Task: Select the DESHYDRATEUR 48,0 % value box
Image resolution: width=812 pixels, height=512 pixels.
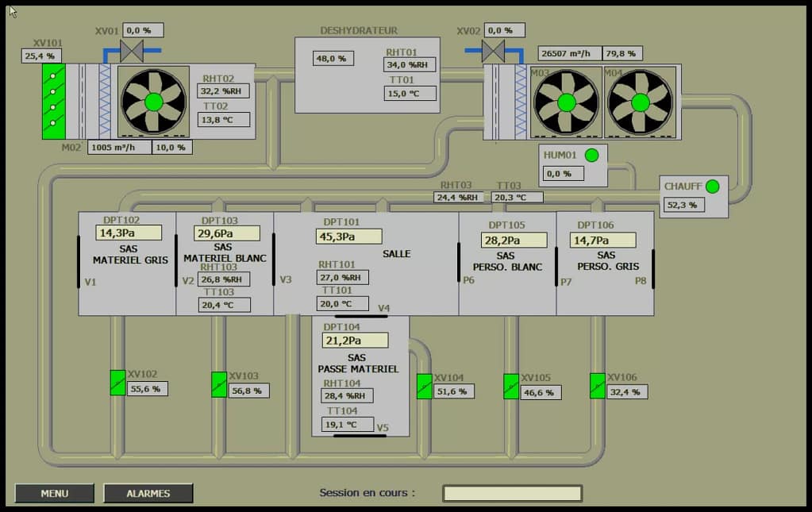Action: point(333,59)
